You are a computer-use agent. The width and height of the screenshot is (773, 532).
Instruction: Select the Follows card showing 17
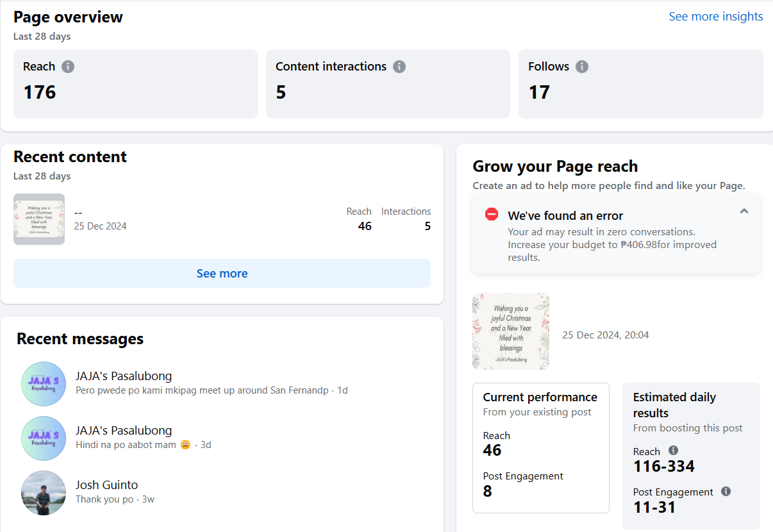pyautogui.click(x=641, y=84)
